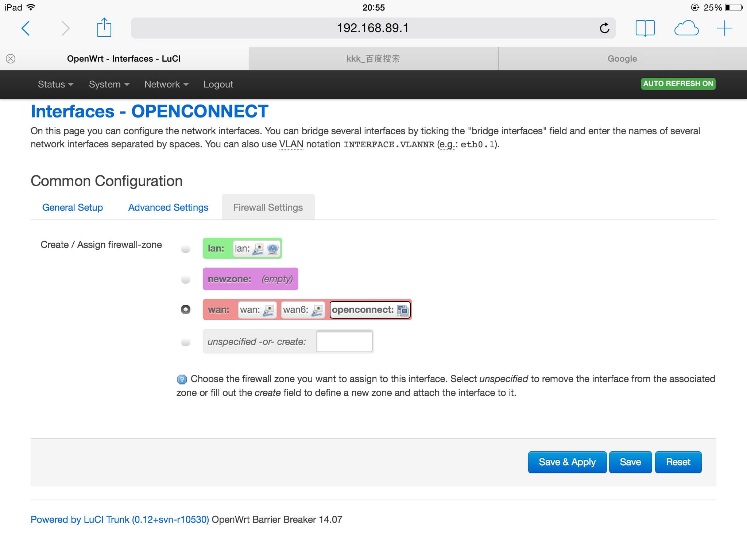
Task: Switch to the Google browser tab
Action: coord(622,59)
